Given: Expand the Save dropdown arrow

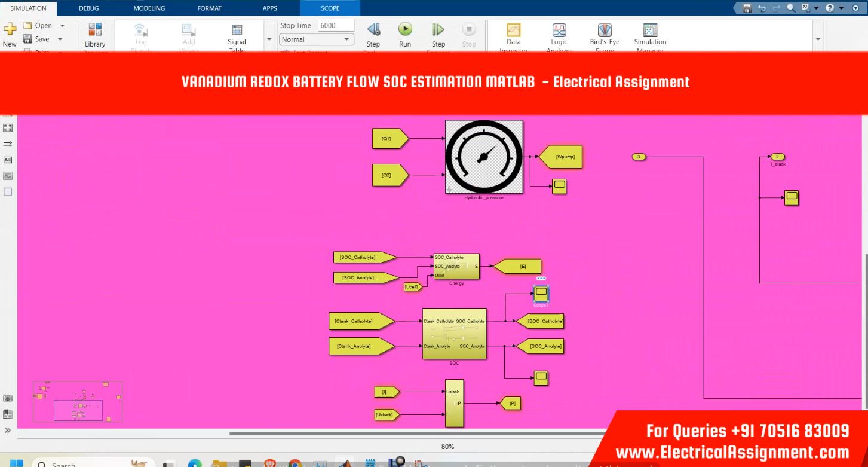Looking at the screenshot, I should (x=60, y=39).
